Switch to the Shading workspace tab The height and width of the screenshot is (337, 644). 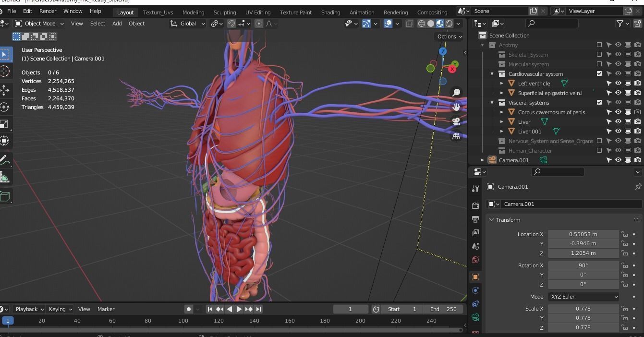[330, 12]
